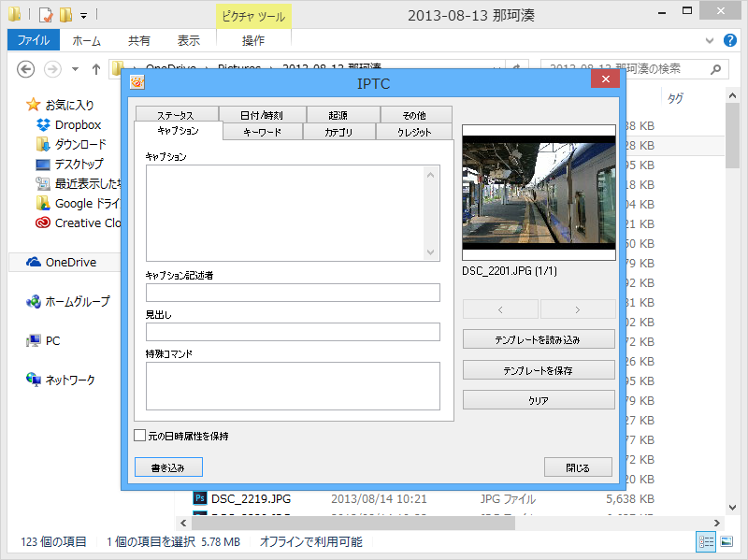748x560 pixels.
Task: Switch to details view in the status bar
Action: pyautogui.click(x=708, y=541)
